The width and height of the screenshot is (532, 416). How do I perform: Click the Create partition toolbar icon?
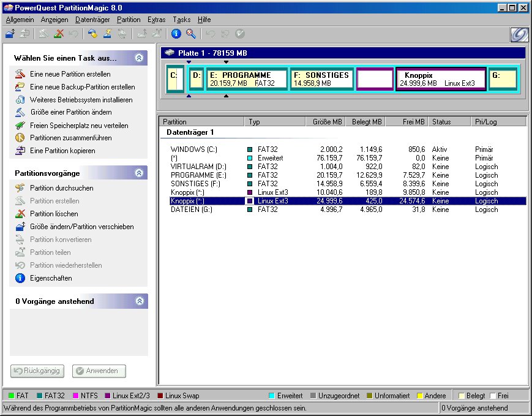click(x=43, y=34)
